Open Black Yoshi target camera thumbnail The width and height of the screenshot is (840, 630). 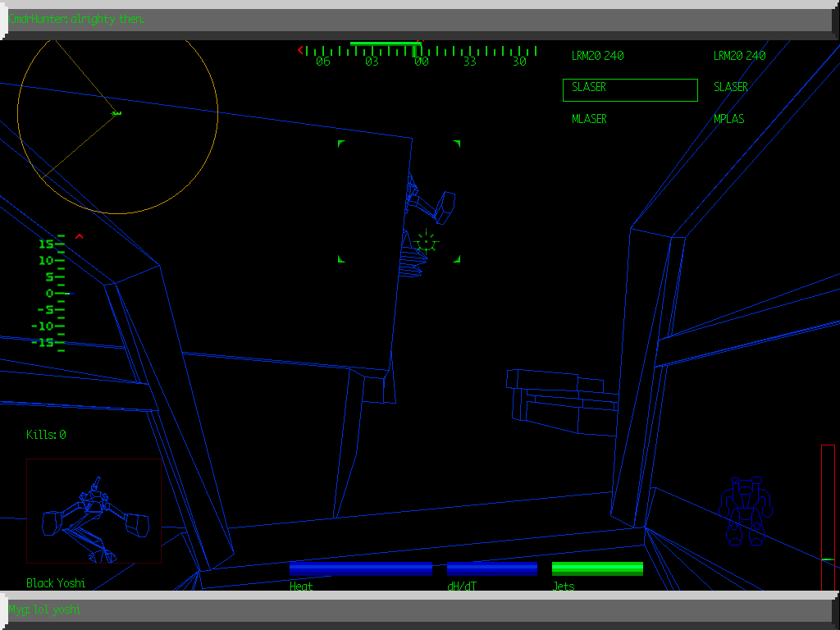(x=94, y=511)
